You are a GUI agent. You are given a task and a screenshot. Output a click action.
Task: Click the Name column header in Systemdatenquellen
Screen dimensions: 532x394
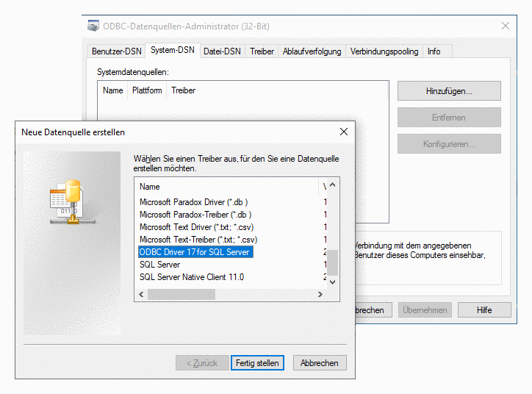112,90
